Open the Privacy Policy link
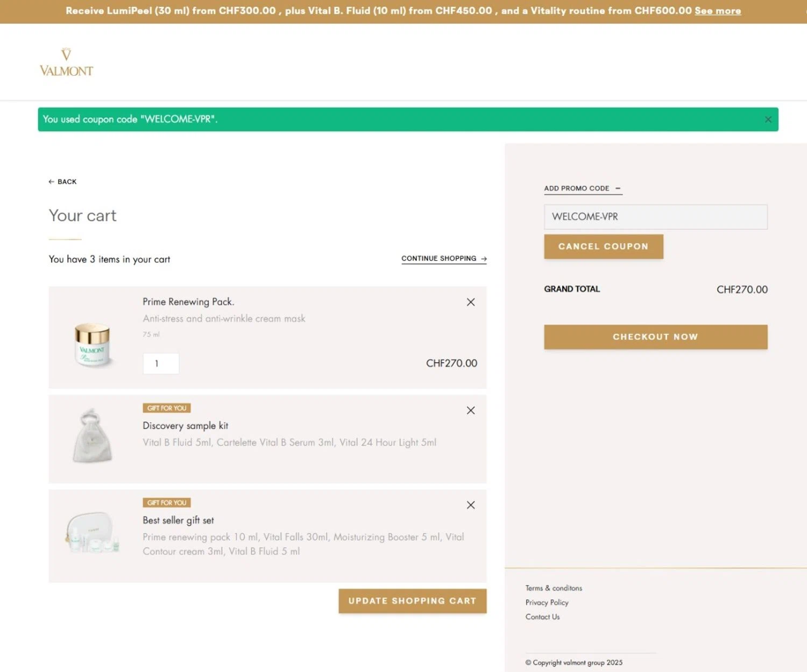Screen dimensions: 807x672 pyautogui.click(x=547, y=603)
